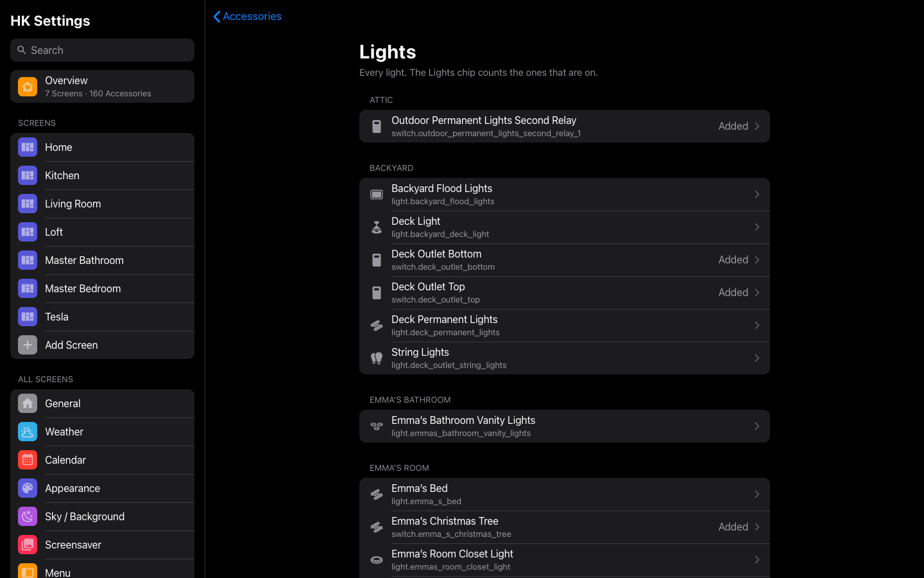The image size is (924, 578).
Task: Click the red Calendar icon
Action: pos(28,460)
